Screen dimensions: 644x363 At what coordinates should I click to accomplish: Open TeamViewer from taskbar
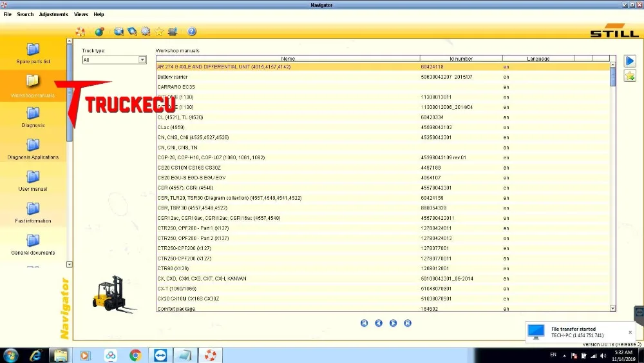pyautogui.click(x=160, y=355)
